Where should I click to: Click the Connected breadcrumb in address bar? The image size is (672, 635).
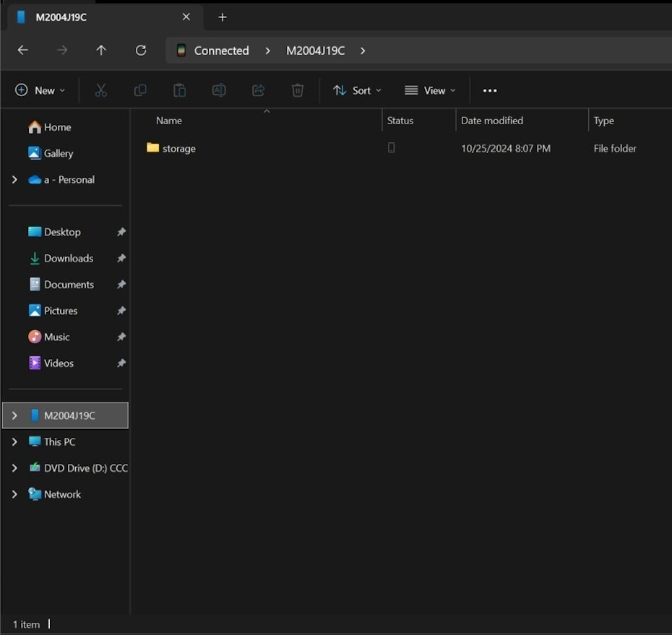click(x=221, y=51)
